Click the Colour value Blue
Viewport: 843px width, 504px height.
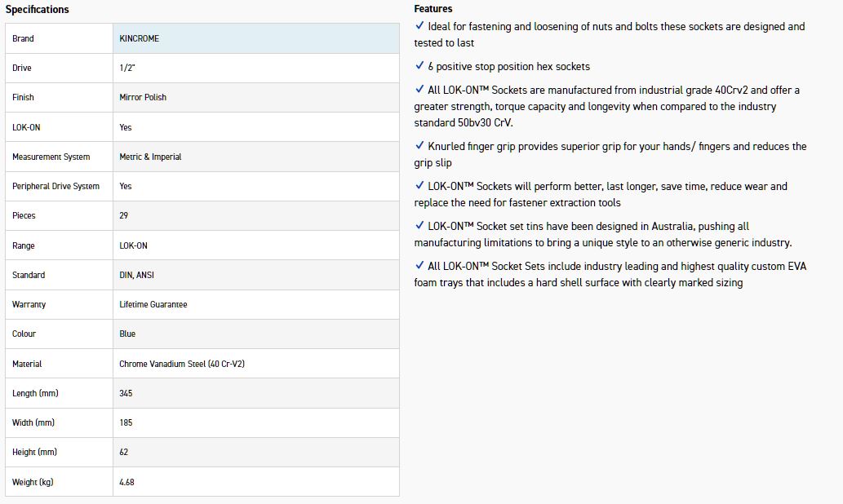tap(127, 334)
